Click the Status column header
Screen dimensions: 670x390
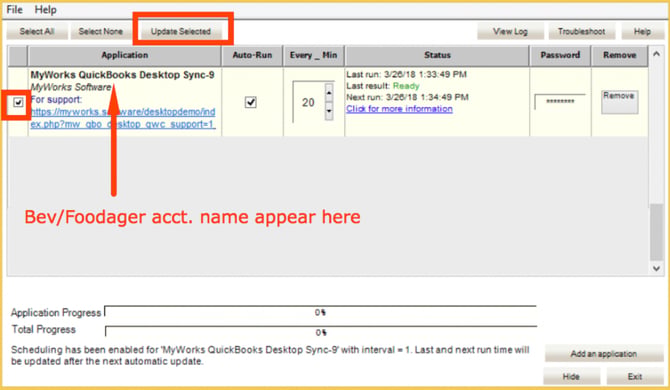tap(437, 55)
